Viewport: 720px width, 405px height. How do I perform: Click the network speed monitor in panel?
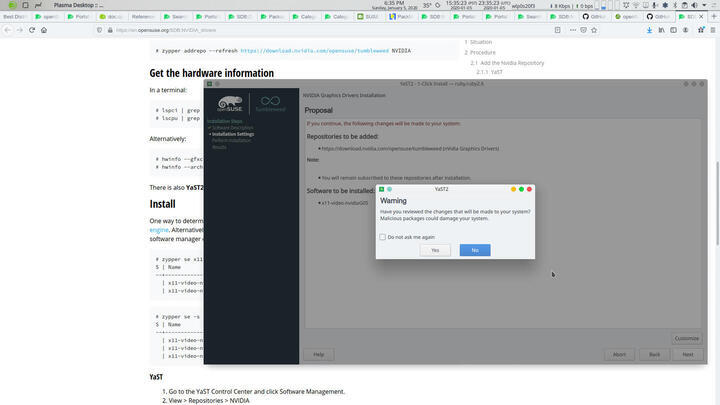point(571,6)
